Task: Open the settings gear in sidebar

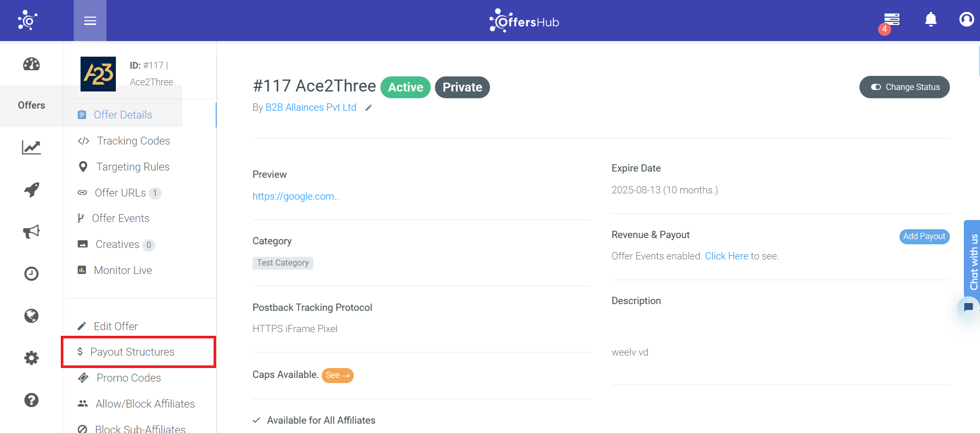Action: 31,358
